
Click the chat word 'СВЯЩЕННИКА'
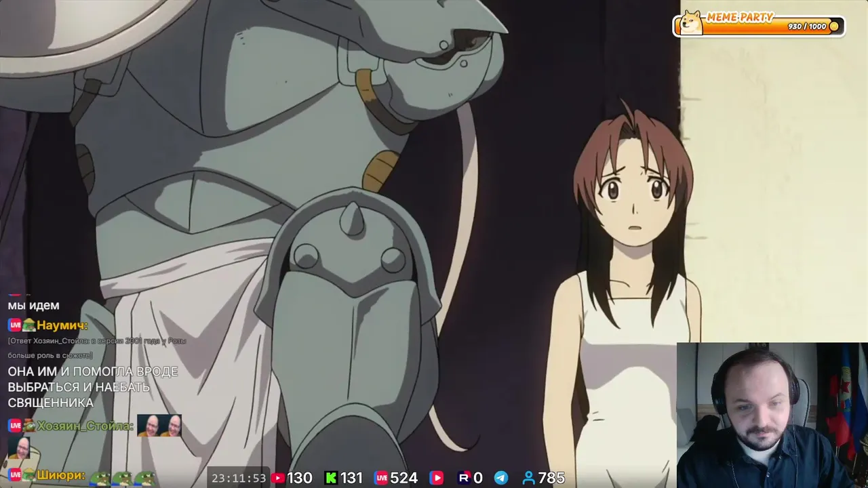[51, 403]
